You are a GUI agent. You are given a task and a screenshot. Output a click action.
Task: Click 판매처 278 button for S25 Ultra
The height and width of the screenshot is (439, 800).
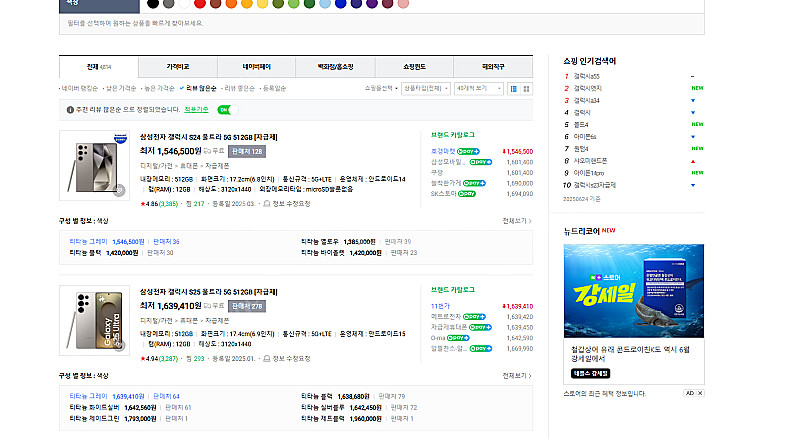(x=247, y=306)
